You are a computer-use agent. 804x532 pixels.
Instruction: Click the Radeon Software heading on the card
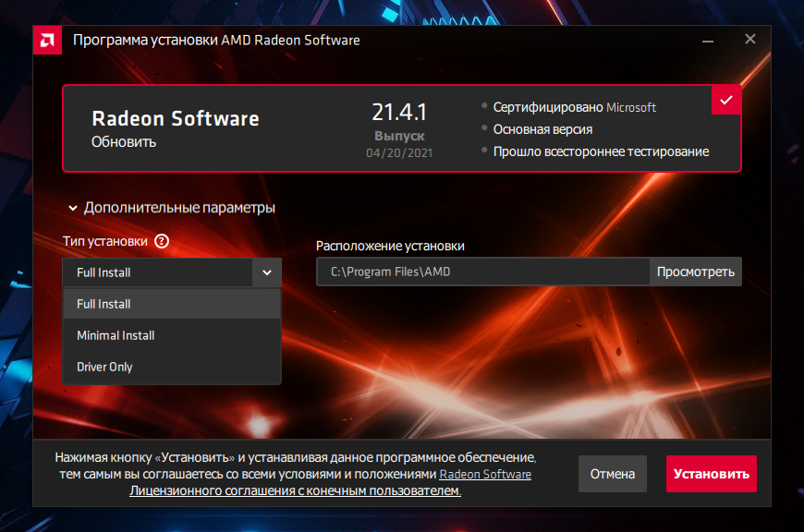click(x=176, y=118)
